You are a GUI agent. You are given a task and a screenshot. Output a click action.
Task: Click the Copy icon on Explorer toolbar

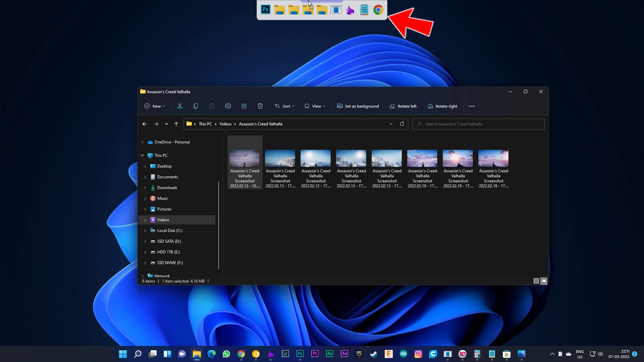(x=196, y=106)
